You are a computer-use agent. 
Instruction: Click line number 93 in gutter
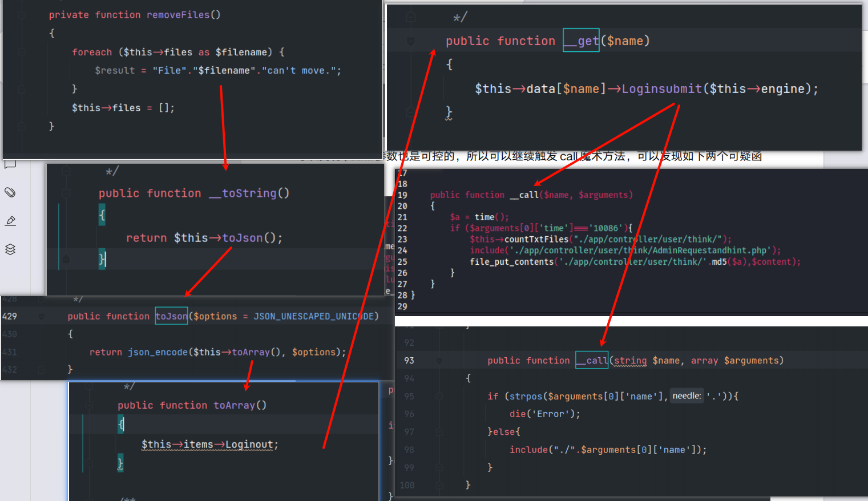coord(409,361)
